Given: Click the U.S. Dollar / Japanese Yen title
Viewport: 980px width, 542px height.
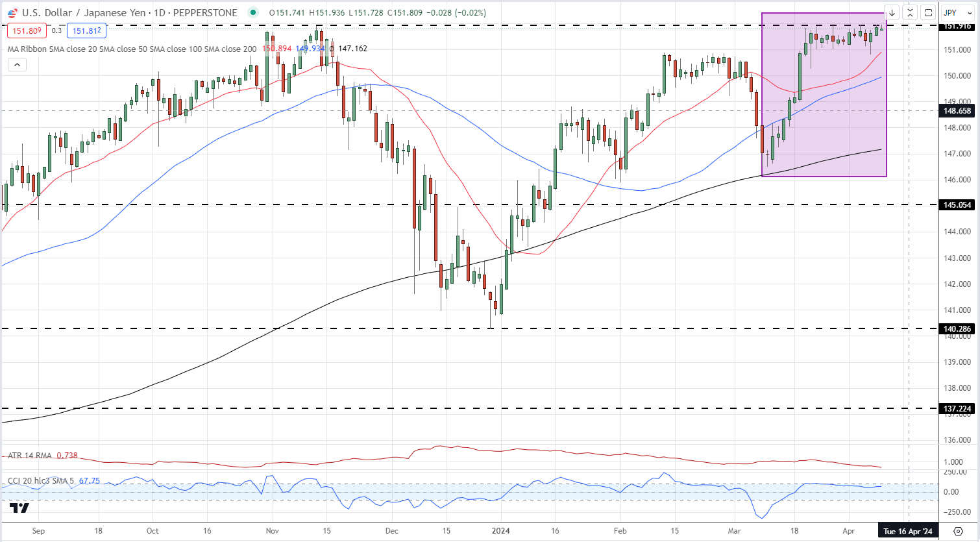Looking at the screenshot, I should (84, 13).
